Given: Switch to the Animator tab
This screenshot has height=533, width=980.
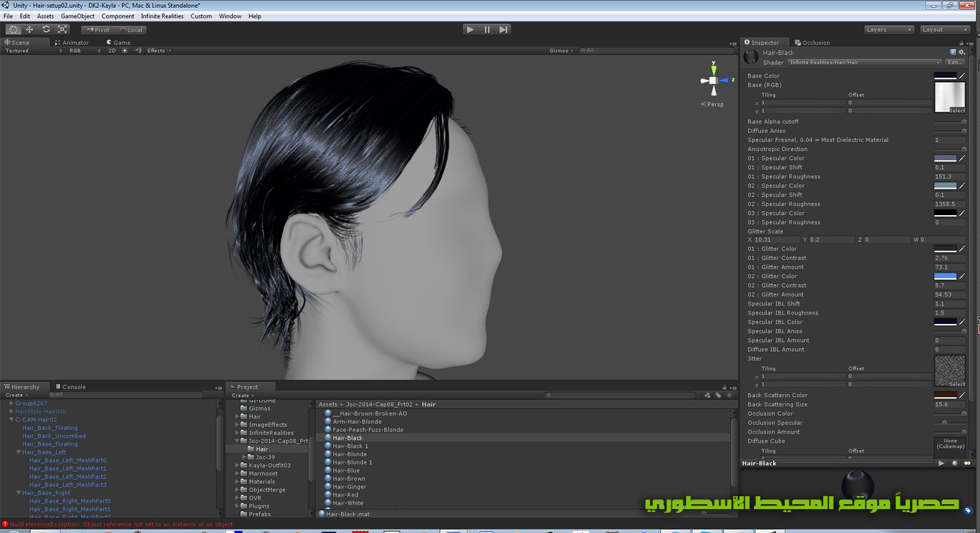Looking at the screenshot, I should point(72,43).
